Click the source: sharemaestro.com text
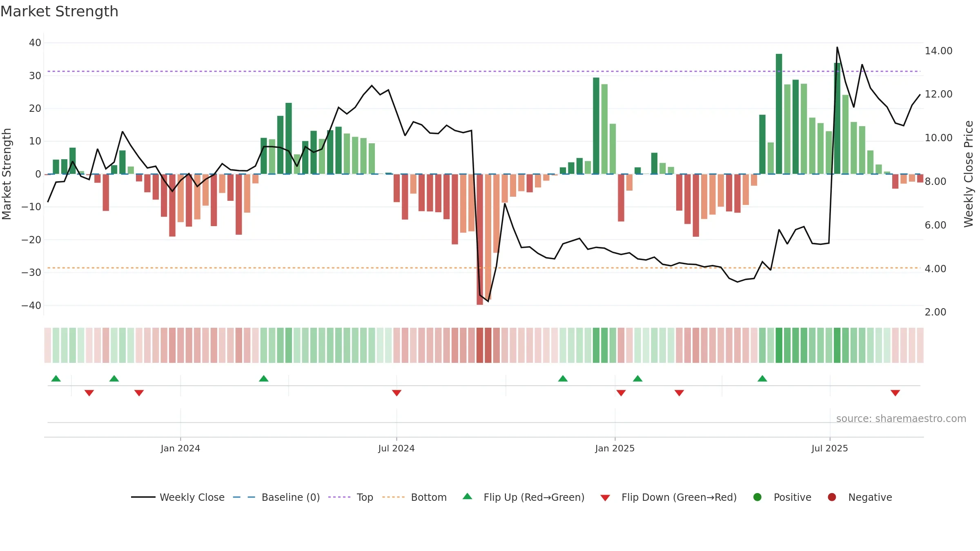Image resolution: width=980 pixels, height=551 pixels. (x=901, y=418)
